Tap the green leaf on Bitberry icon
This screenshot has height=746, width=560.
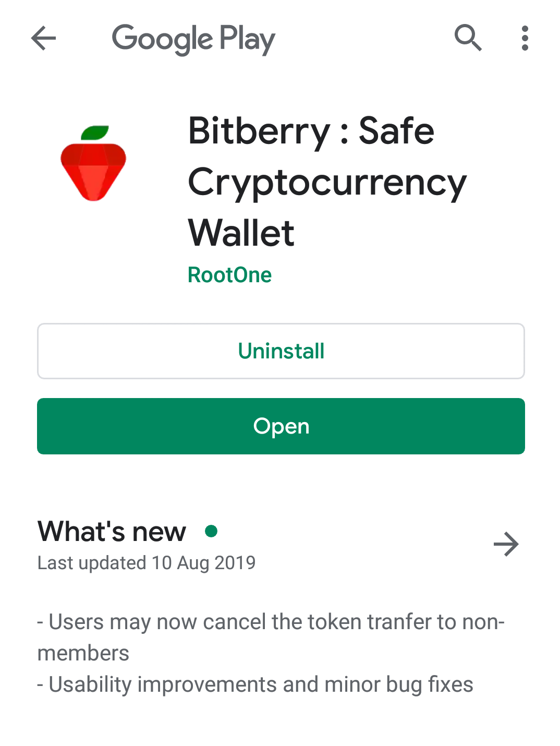click(x=95, y=133)
